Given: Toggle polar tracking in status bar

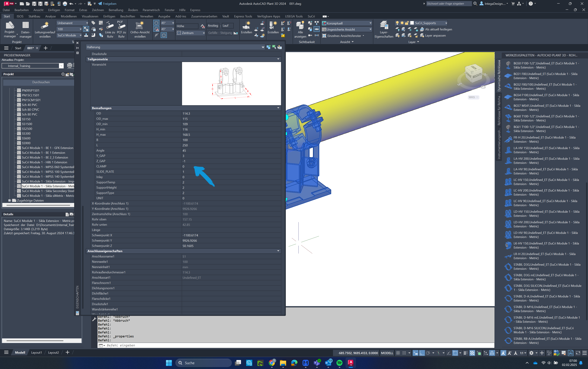Looking at the screenshot, I should 428,353.
